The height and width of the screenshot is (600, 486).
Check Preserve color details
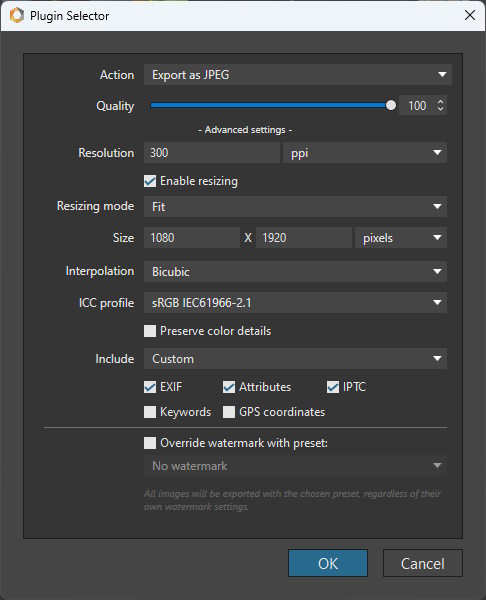[x=150, y=331]
